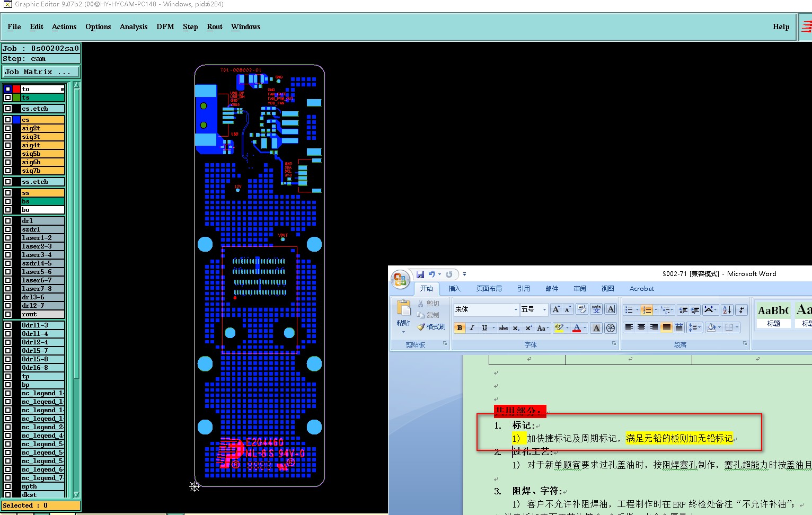Click the Office button orb
The width and height of the screenshot is (812, 515).
[x=401, y=279]
